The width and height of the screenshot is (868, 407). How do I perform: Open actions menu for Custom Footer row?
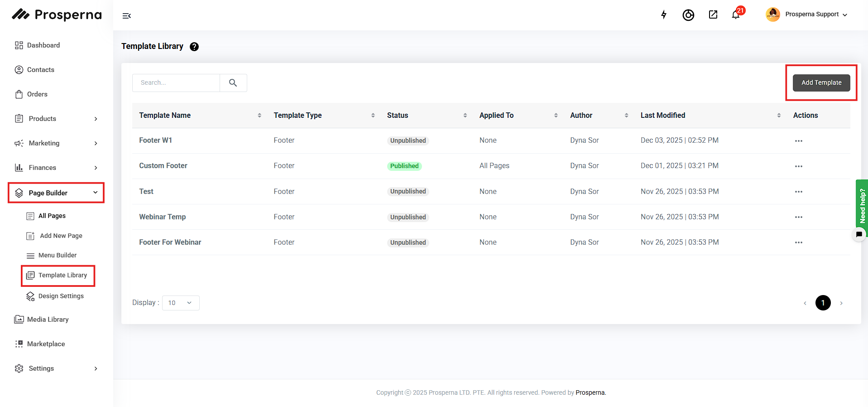798,166
